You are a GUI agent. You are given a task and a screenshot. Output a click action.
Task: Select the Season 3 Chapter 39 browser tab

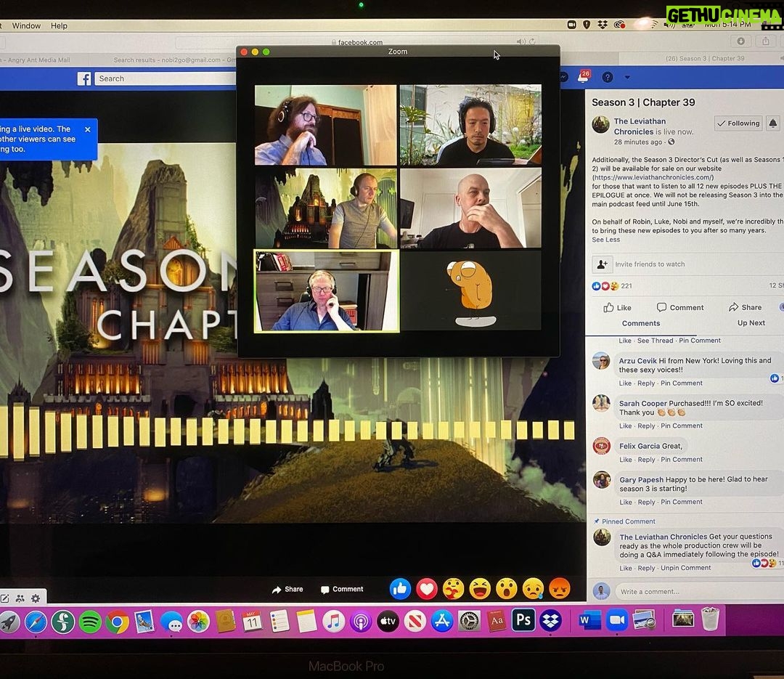click(x=705, y=59)
